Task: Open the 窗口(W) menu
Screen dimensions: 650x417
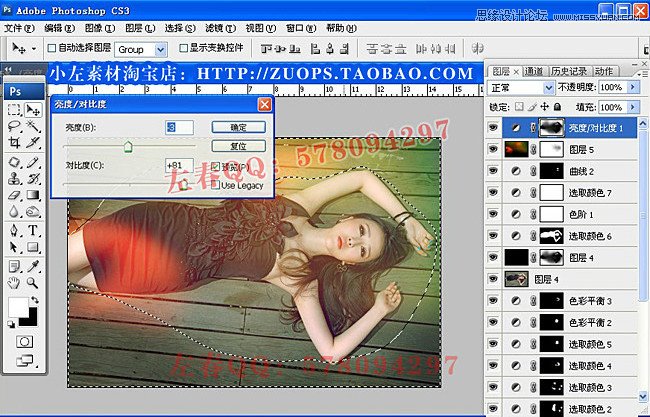Action: 301,28
